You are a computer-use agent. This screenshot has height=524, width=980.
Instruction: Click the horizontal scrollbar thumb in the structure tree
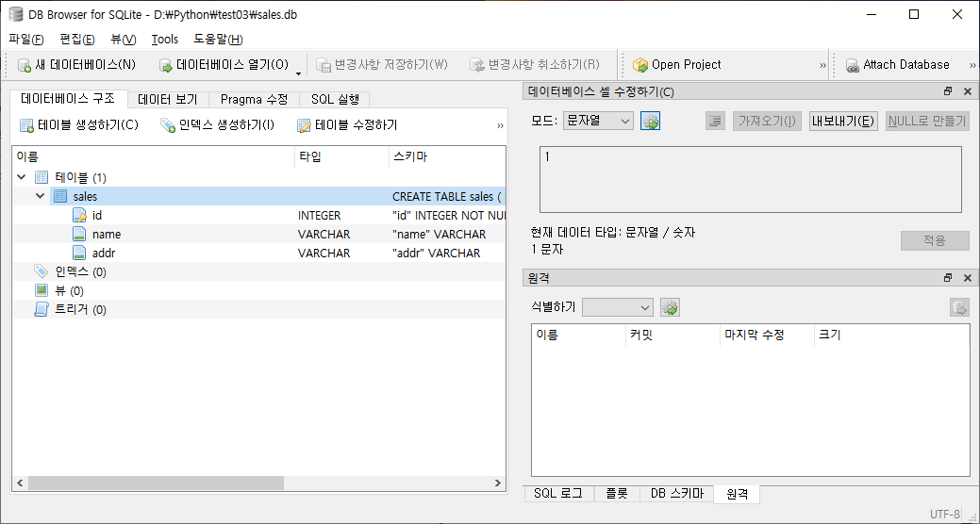156,483
